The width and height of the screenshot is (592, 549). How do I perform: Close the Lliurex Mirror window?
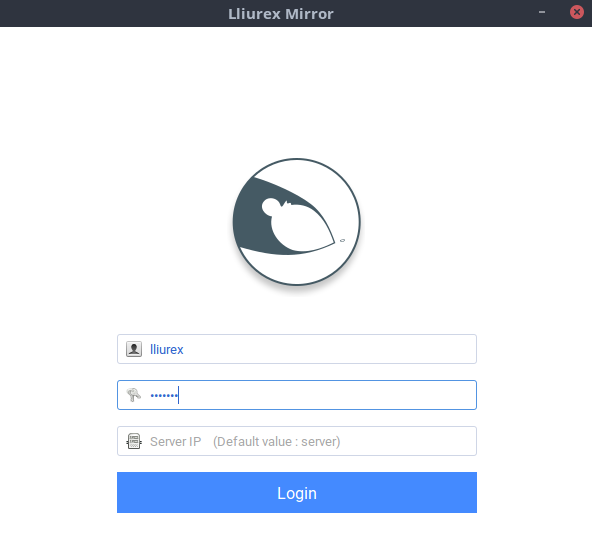577,12
